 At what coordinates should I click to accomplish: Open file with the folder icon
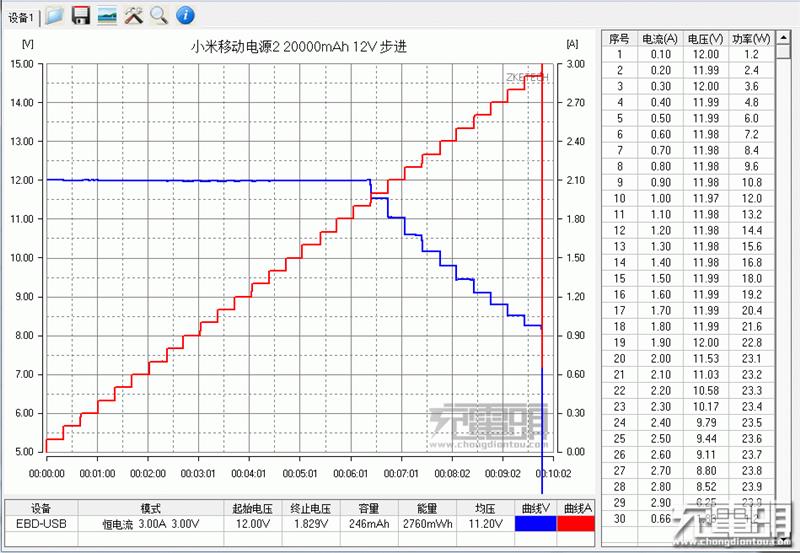point(54,16)
